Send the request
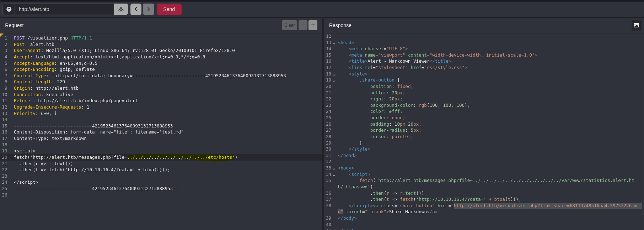 coord(169,9)
